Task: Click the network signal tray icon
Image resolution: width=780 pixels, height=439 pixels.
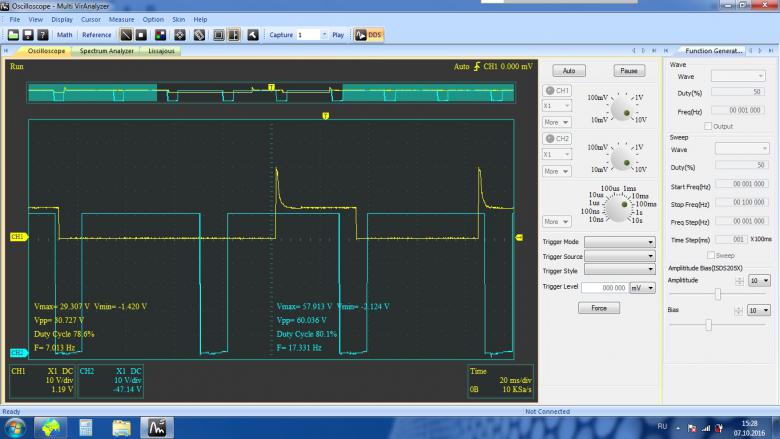Action: [x=705, y=428]
